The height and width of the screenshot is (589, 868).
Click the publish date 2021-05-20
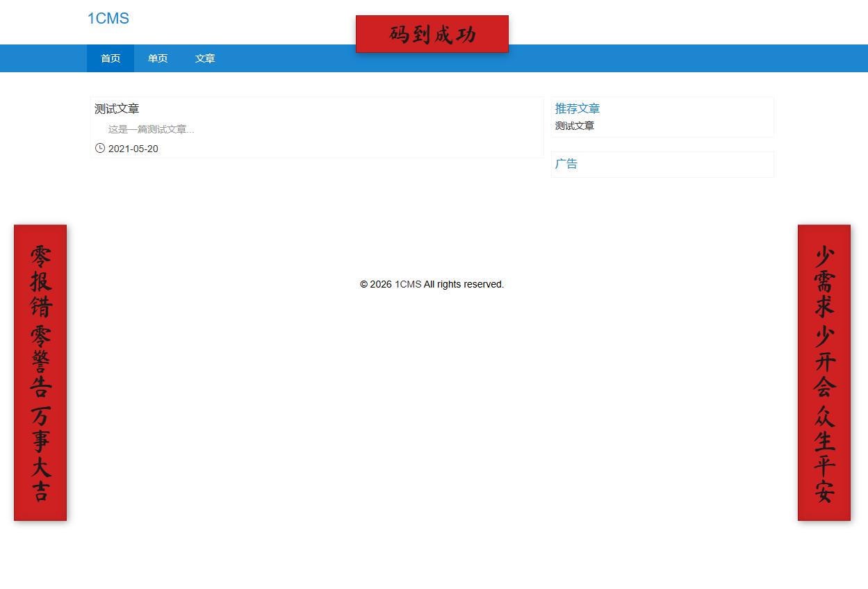tap(133, 149)
